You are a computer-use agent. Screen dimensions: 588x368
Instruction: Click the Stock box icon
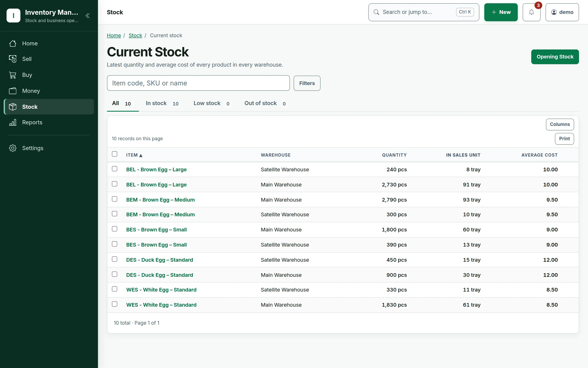click(13, 107)
